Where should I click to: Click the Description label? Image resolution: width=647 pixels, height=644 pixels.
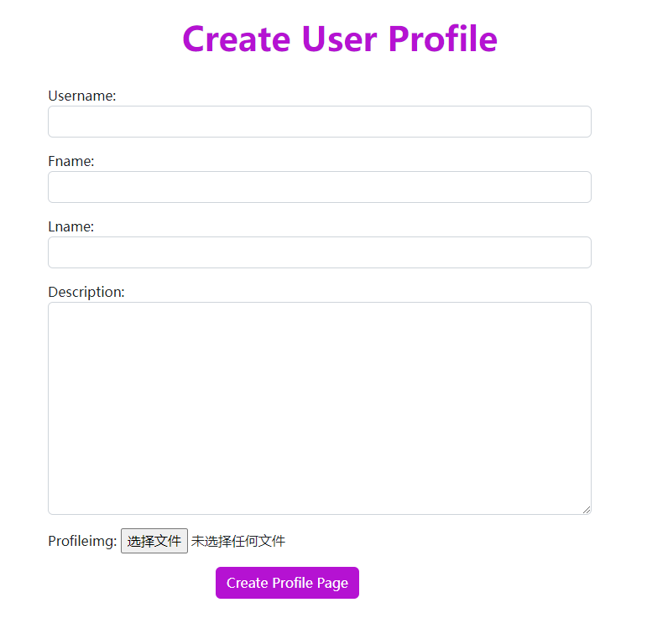pos(86,292)
